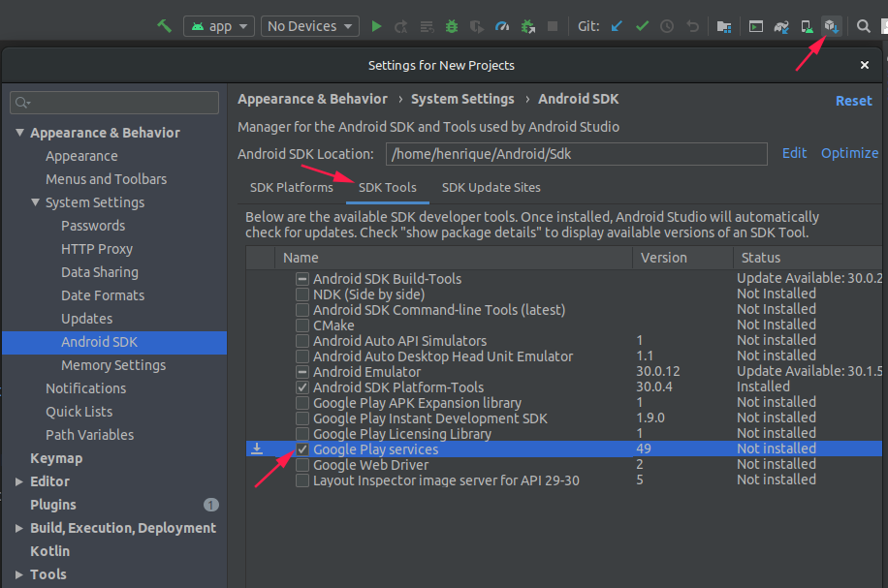888x588 pixels.
Task: Click the System Settings breadcrumb
Action: [462, 99]
